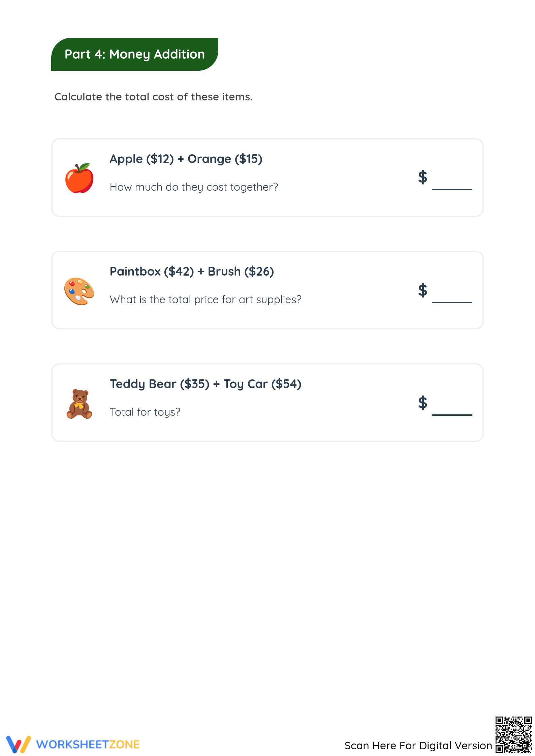Click the answer blank for Apple plus Orange
The height and width of the screenshot is (756, 535).
(452, 189)
